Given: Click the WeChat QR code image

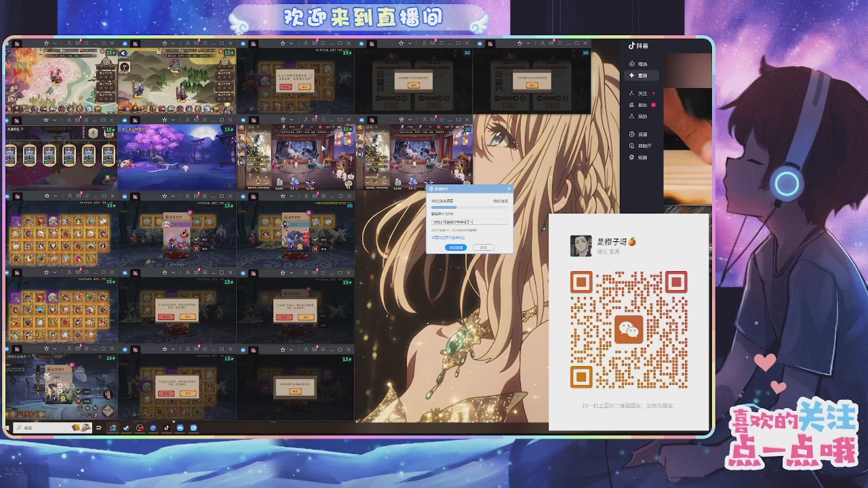Looking at the screenshot, I should [629, 329].
